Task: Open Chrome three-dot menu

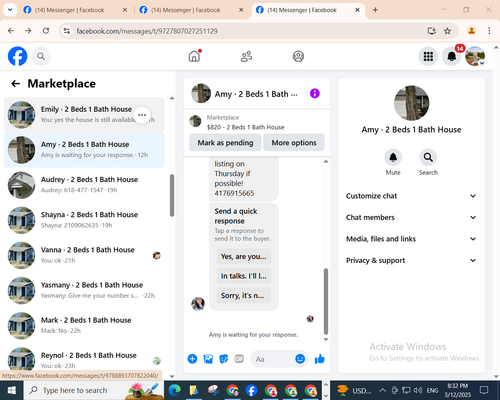Action: click(489, 31)
